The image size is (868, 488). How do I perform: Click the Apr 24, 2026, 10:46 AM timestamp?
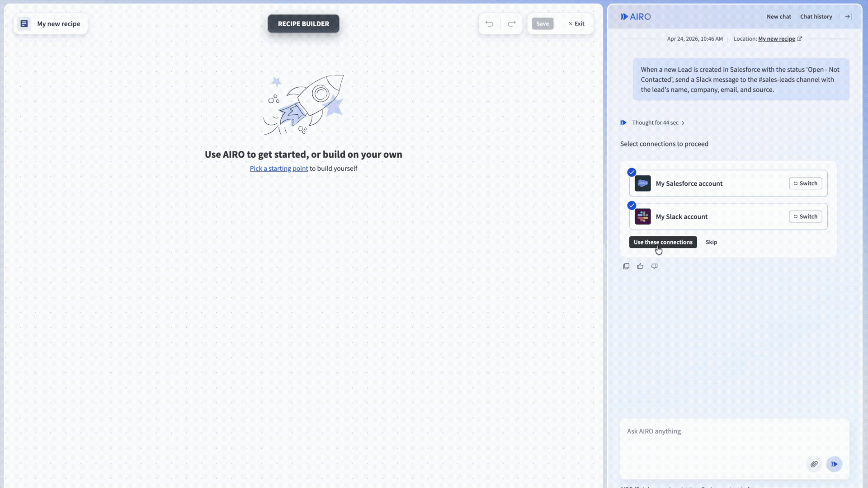point(695,39)
